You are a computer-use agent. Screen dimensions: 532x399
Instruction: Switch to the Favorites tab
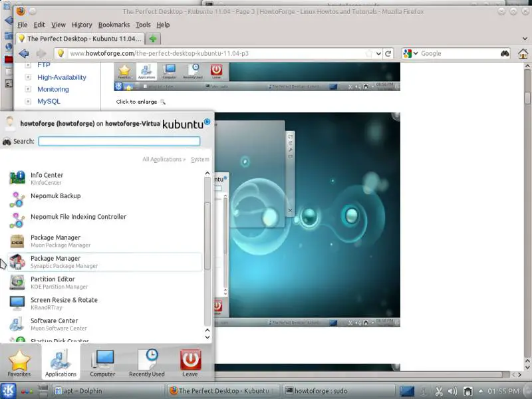coord(19,362)
